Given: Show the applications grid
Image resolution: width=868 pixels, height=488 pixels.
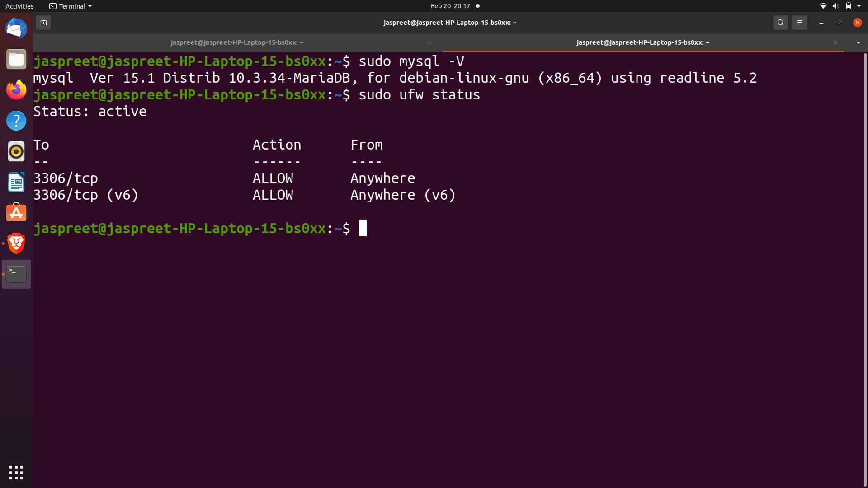Looking at the screenshot, I should [x=16, y=473].
